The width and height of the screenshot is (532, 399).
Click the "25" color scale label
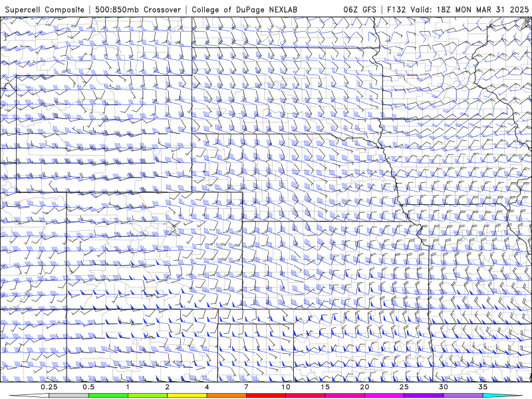pyautogui.click(x=404, y=387)
